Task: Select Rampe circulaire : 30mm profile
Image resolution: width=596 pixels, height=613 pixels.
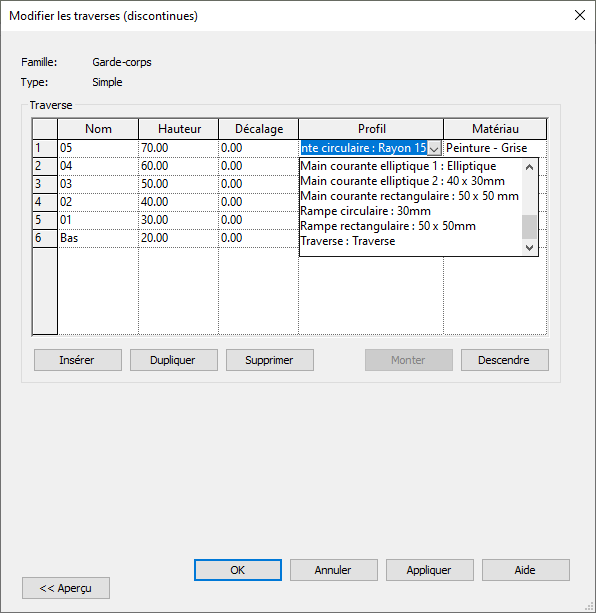Action: [365, 211]
